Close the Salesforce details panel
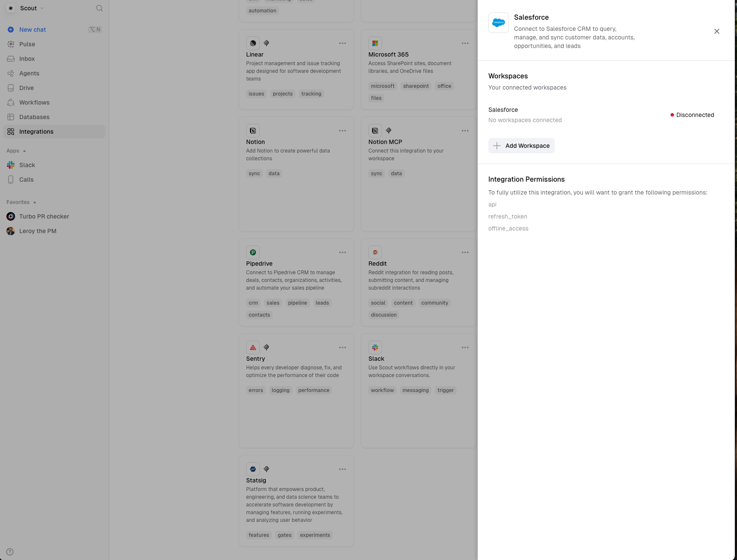The height and width of the screenshot is (560, 737). [x=716, y=31]
